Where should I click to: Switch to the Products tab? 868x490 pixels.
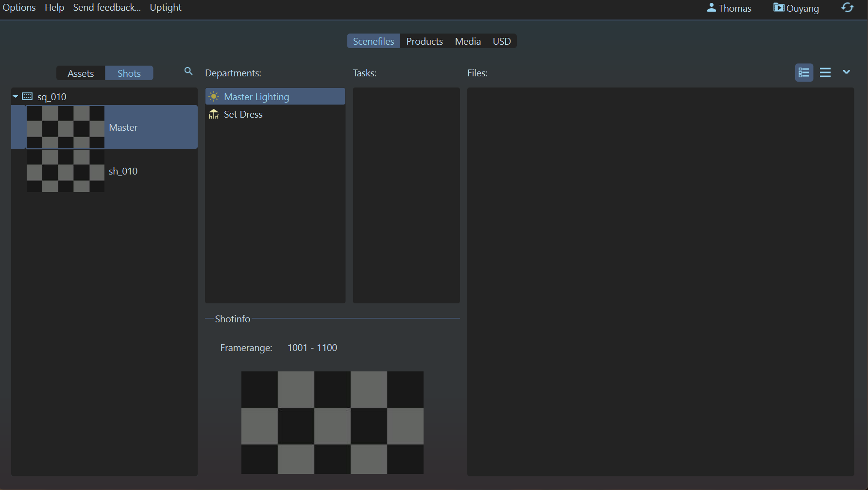pos(424,41)
